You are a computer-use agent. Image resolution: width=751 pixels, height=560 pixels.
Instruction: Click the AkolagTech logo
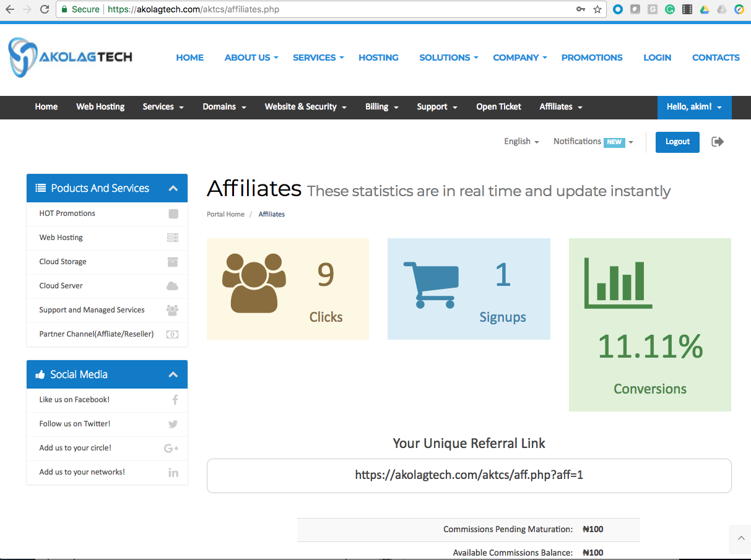[x=71, y=58]
